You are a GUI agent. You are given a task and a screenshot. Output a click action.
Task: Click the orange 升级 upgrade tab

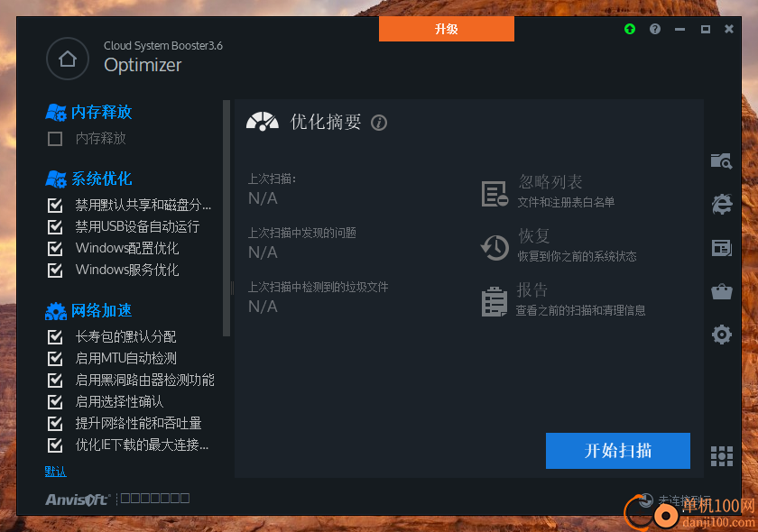tap(446, 29)
